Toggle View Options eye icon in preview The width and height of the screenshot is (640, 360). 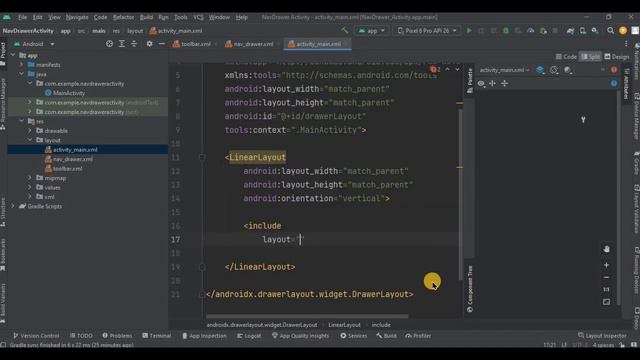481,83
